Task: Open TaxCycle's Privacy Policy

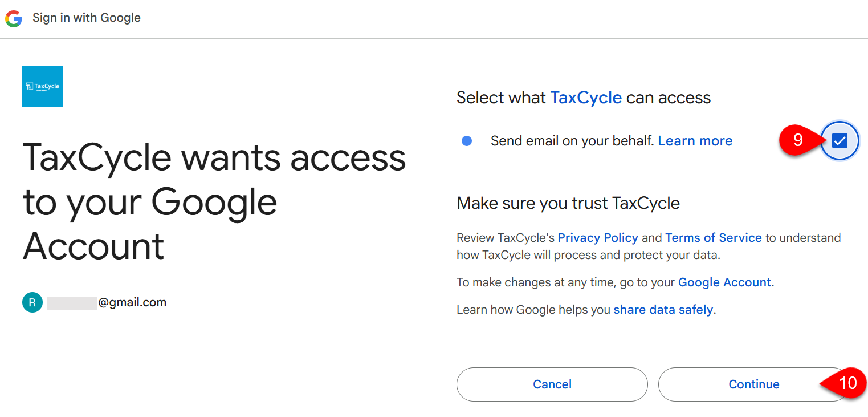Action: coord(598,238)
